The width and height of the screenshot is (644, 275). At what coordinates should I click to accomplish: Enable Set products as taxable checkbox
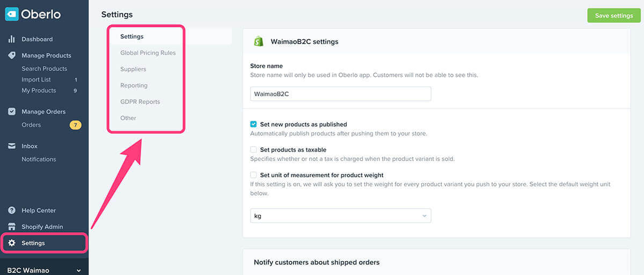pos(253,150)
